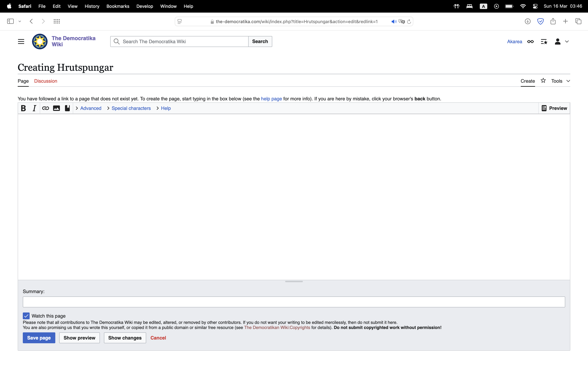The height and width of the screenshot is (380, 588).
Task: Click the Italic formatting icon
Action: [34, 108]
